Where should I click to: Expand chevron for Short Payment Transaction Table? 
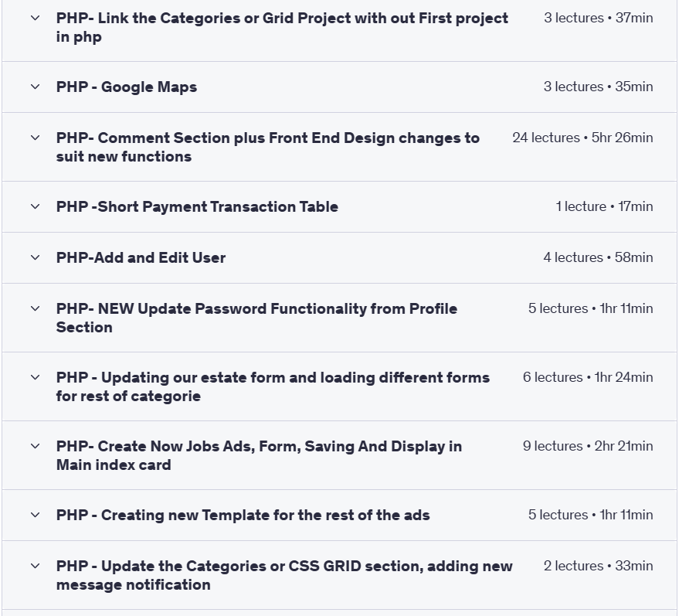coord(36,206)
